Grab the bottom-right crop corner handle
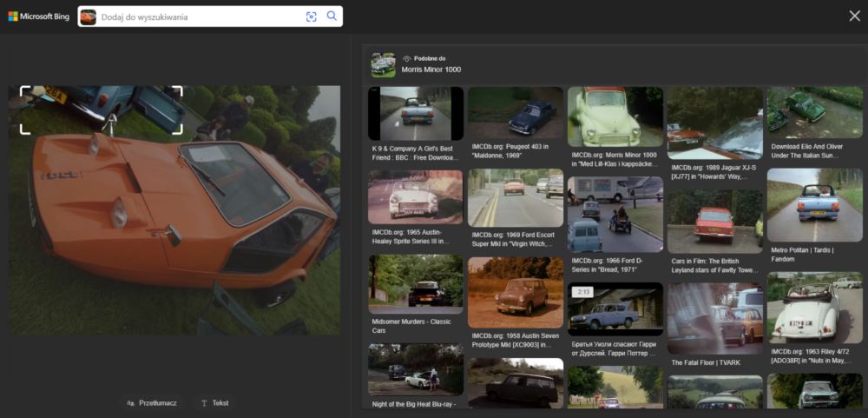Viewport: 868px width, 418px height. pos(180,132)
